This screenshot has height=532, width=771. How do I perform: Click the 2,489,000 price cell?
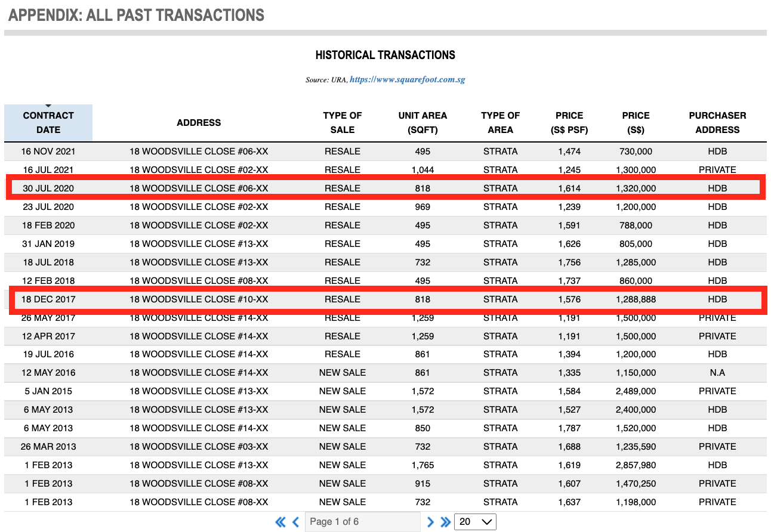click(x=636, y=391)
